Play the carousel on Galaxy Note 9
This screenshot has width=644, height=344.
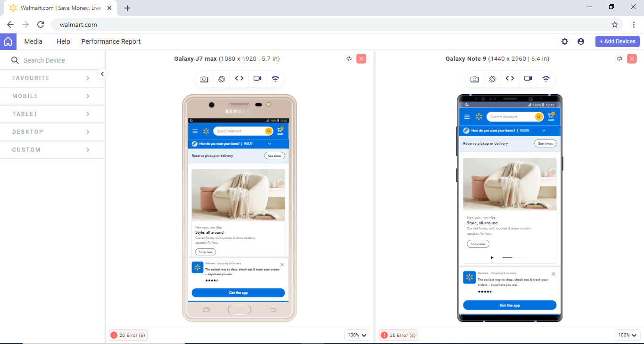[492, 257]
